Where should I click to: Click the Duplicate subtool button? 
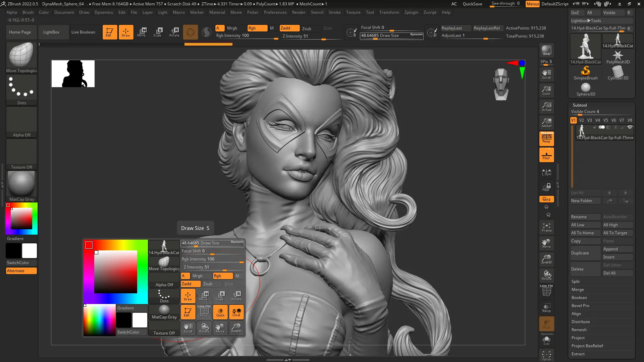(x=580, y=253)
